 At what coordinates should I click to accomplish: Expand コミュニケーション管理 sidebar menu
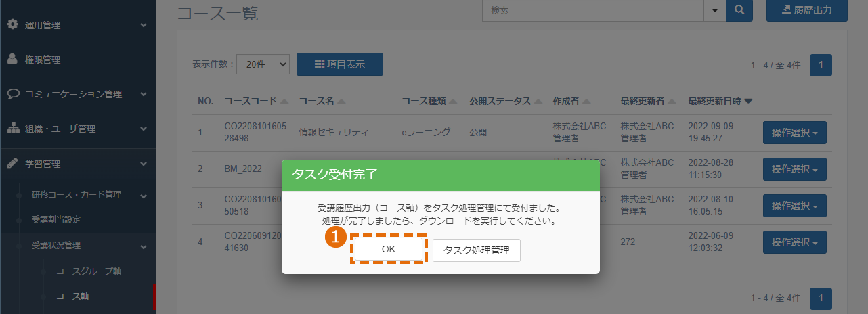point(78,94)
